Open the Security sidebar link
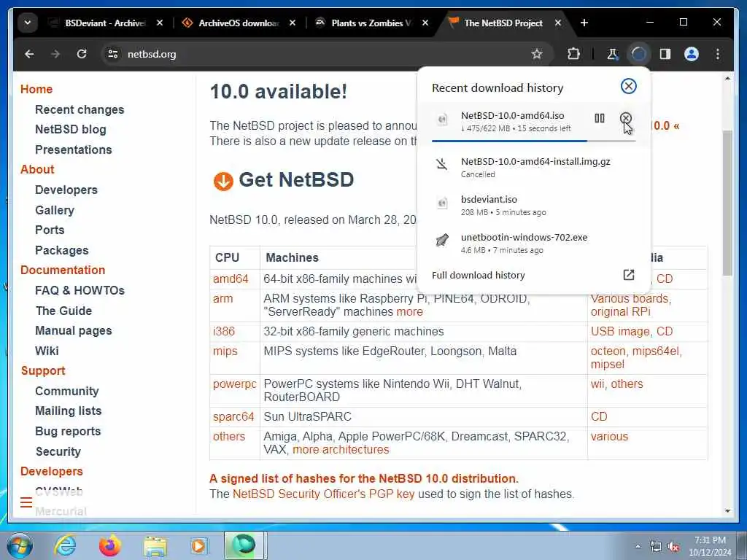747x560 pixels. click(x=58, y=451)
